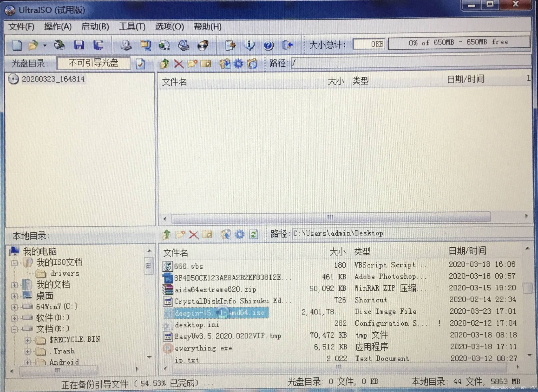Open the 工具(T) menu
Image resolution: width=538 pixels, height=392 pixels.
pyautogui.click(x=132, y=27)
